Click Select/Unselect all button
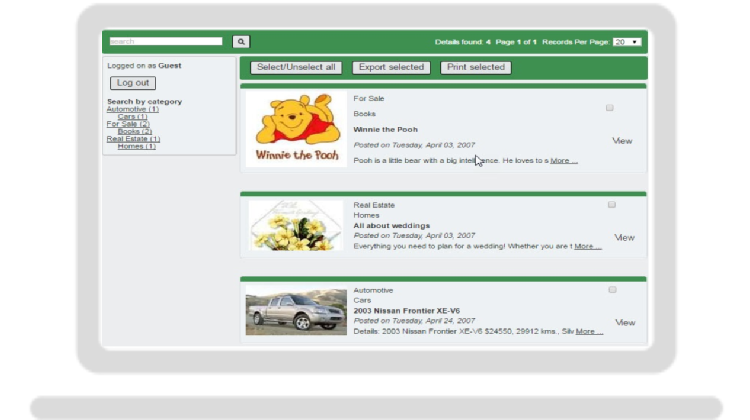 (x=296, y=67)
